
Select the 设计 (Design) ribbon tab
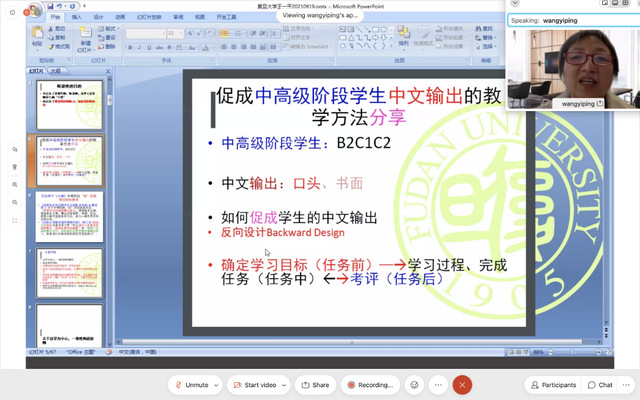pyautogui.click(x=98, y=17)
